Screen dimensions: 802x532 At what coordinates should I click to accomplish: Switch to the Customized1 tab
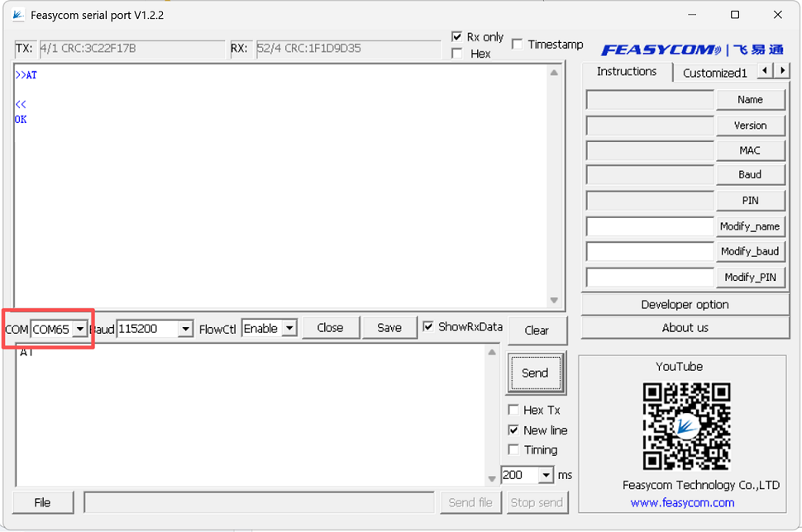click(714, 73)
